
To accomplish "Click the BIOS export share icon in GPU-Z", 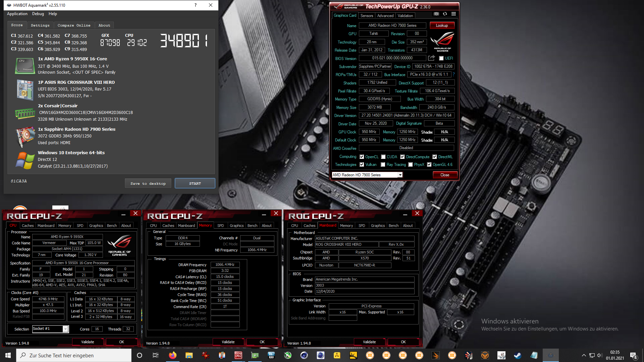I will 431,58.
